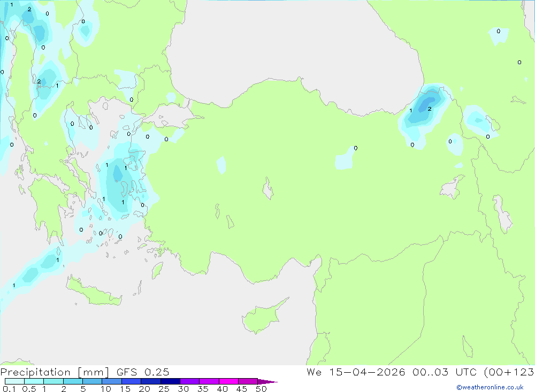Click the "45" legend scale label

coord(242,389)
